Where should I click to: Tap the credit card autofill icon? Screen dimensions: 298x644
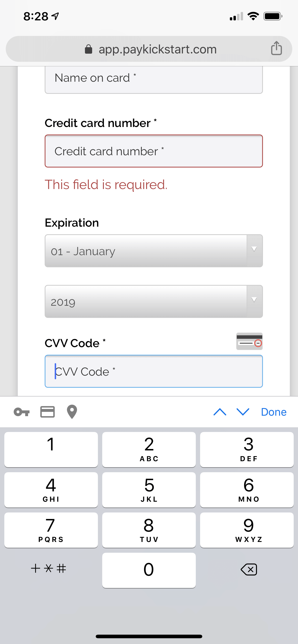click(x=48, y=412)
